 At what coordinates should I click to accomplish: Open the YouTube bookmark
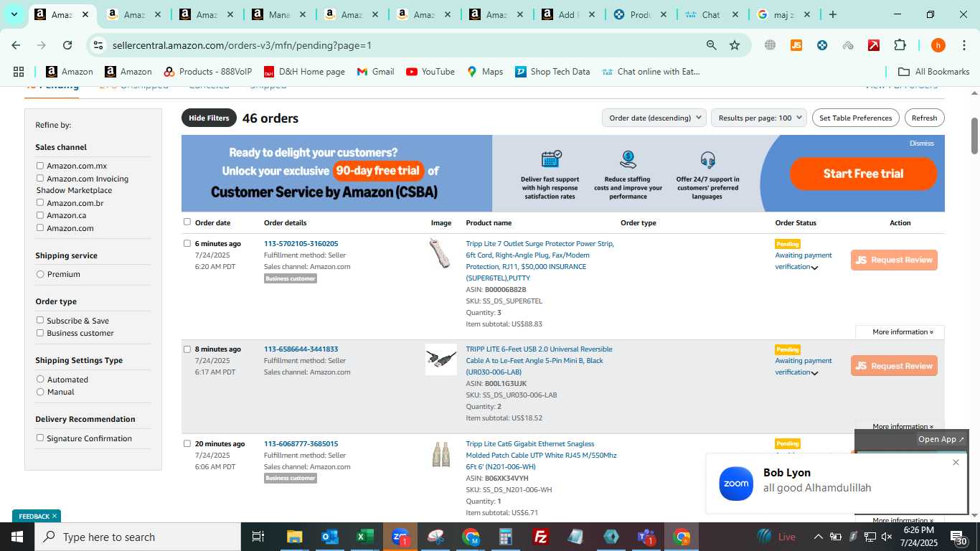pyautogui.click(x=430, y=72)
